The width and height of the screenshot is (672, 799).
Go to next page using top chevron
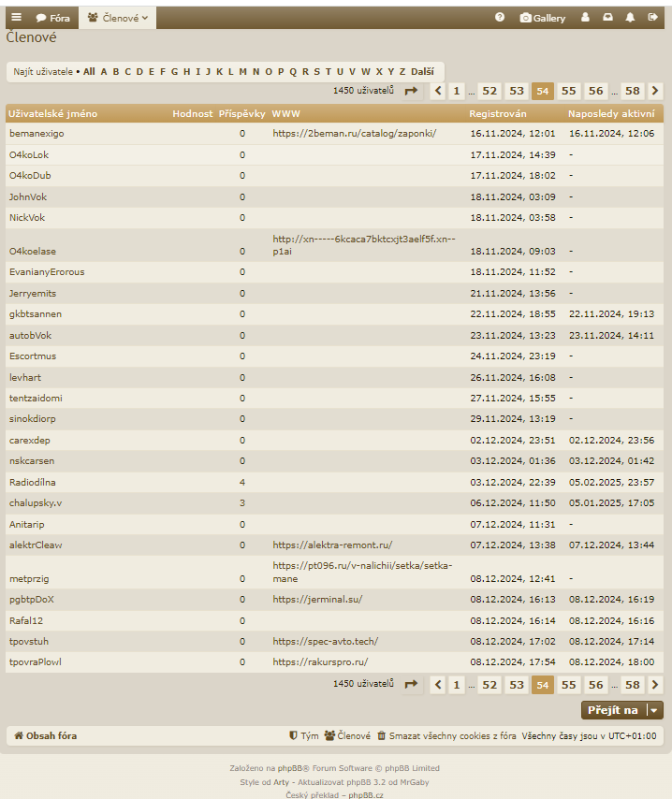[655, 91]
